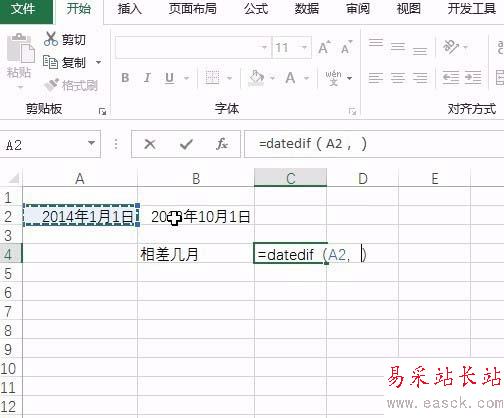Confirm formula with checkmark icon

click(x=186, y=144)
